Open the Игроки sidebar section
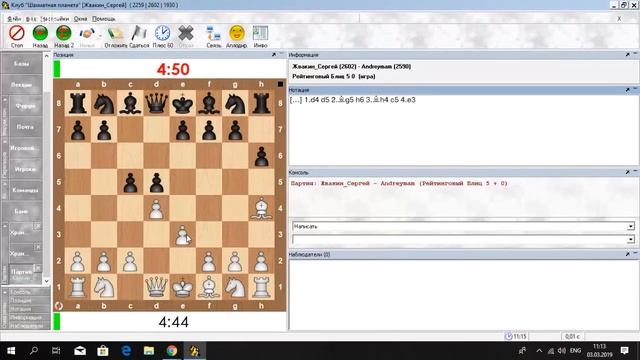The height and width of the screenshot is (360, 640). tap(25, 169)
